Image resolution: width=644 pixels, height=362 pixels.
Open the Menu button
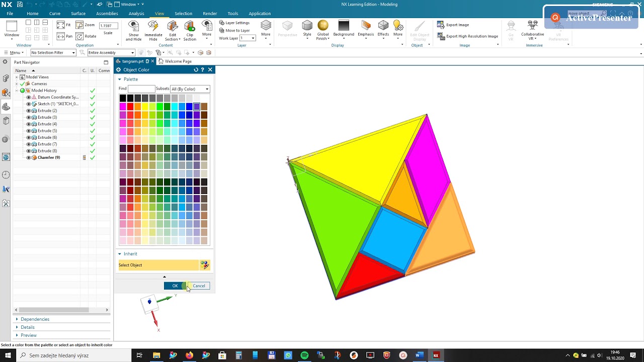[x=14, y=52]
